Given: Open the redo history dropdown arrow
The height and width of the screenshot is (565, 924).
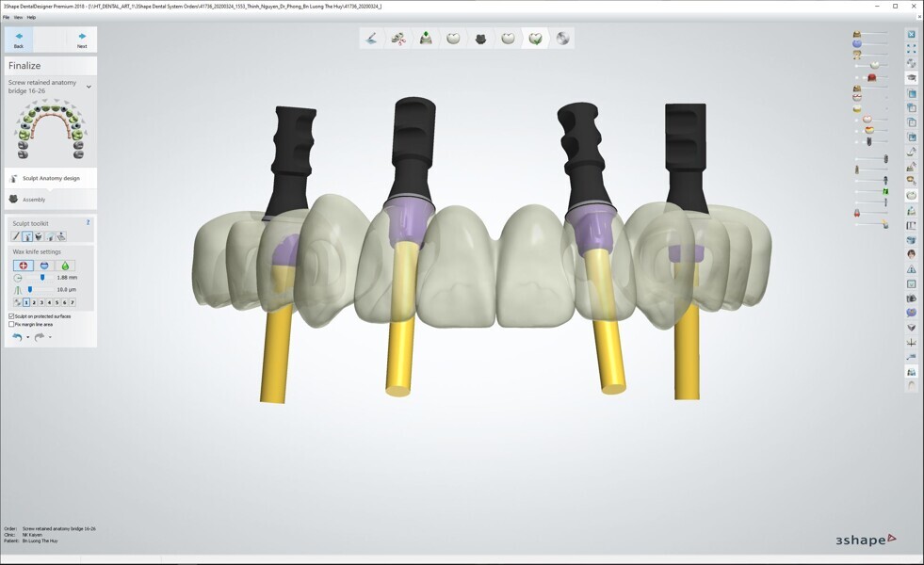Looking at the screenshot, I should [50, 337].
